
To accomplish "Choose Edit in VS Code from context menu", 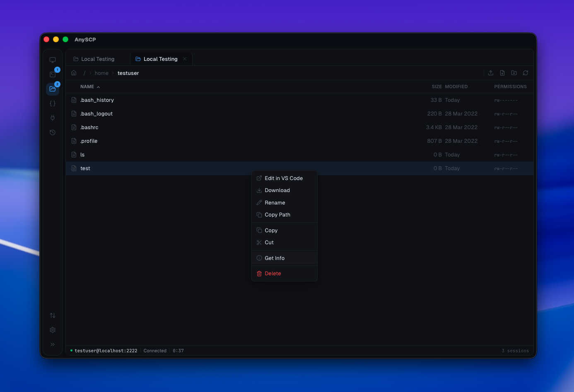I will coord(285,178).
